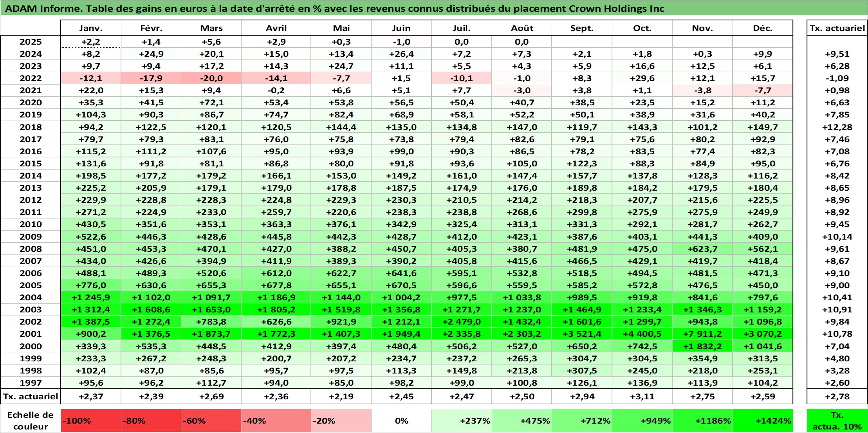This screenshot has width=868, height=433.
Task: Click the table title mentioning Crown Holdings Inc
Action: pos(335,9)
